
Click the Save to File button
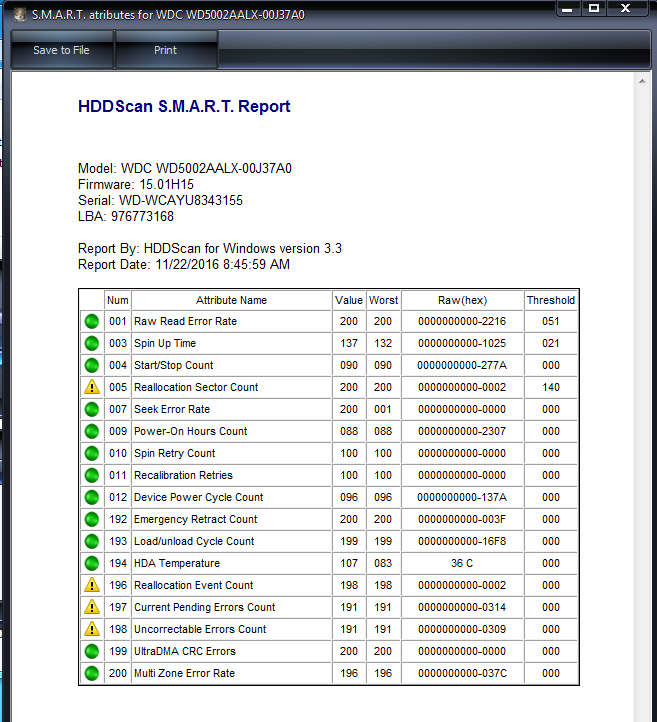tap(62, 50)
